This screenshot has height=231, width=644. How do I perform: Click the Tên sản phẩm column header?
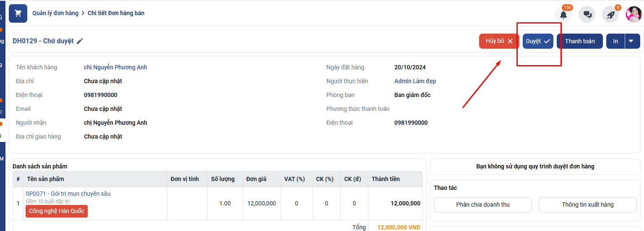tap(45, 179)
